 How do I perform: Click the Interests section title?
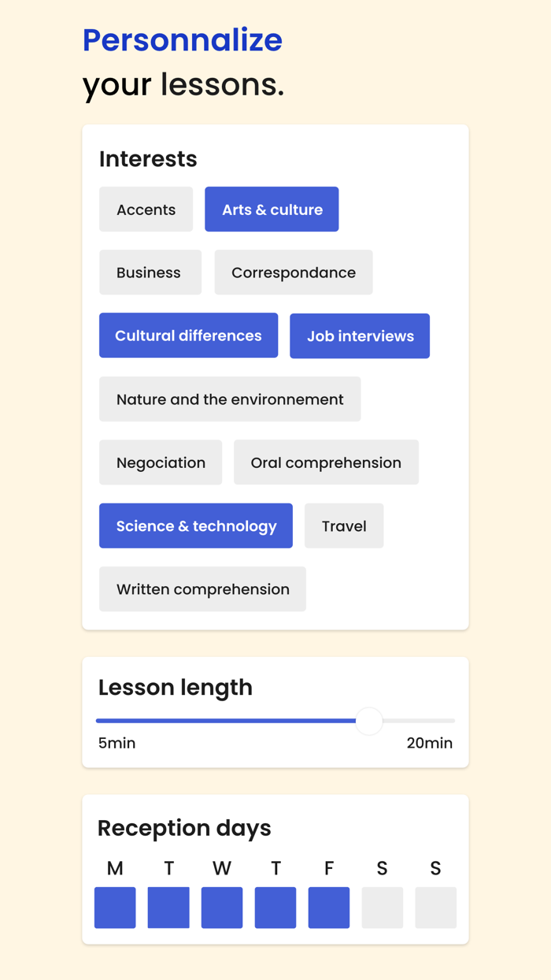tap(148, 159)
